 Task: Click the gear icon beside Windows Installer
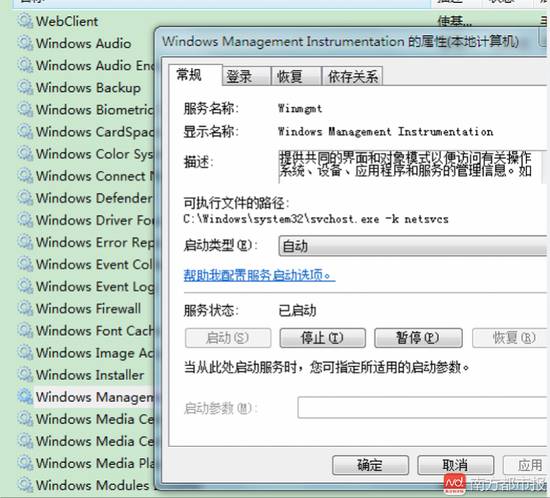[x=25, y=375]
